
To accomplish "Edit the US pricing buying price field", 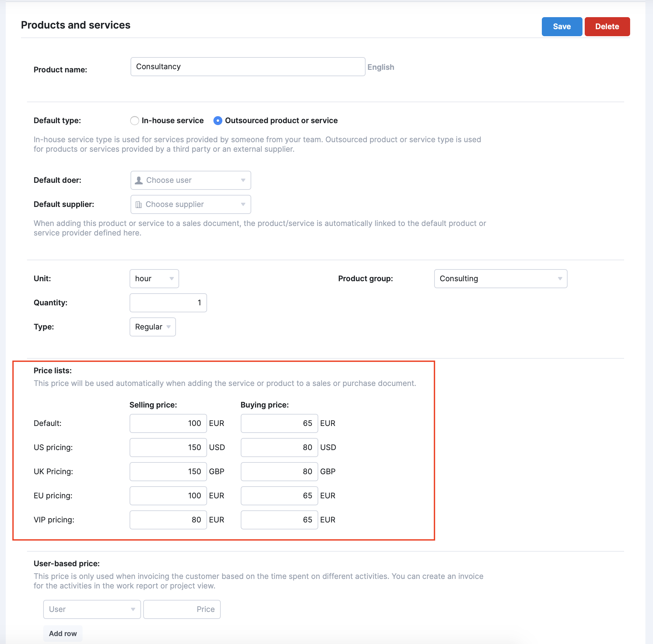I will [x=279, y=448].
